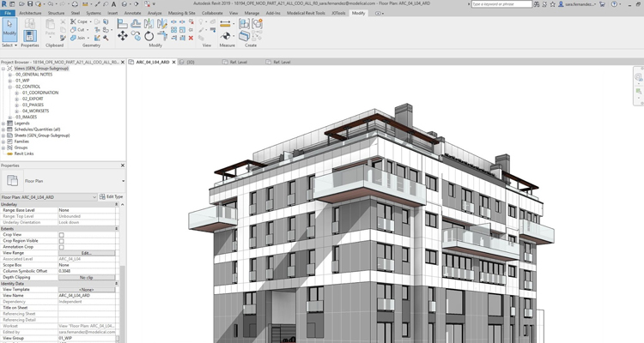
Task: Click the red Delete X icon
Action: (x=191, y=38)
